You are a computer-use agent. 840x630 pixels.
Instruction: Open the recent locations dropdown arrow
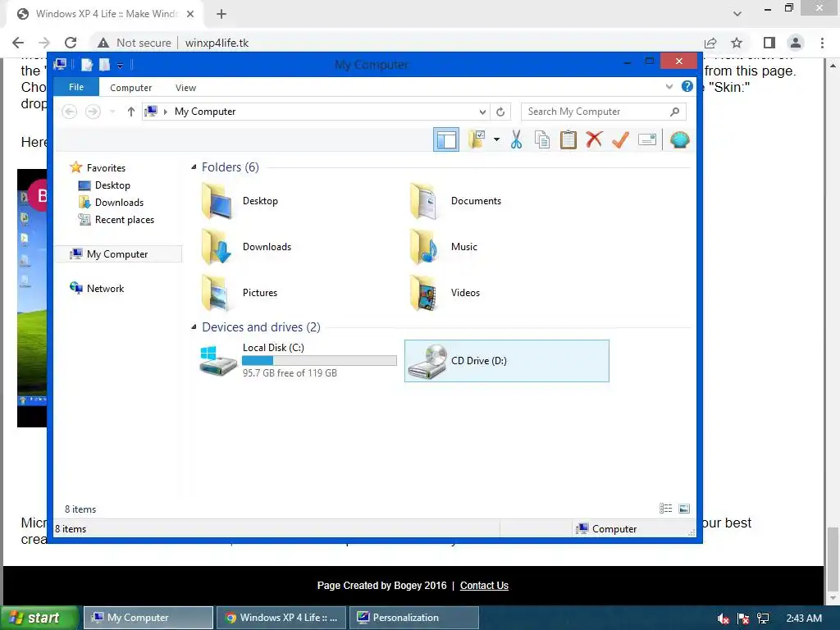click(x=112, y=112)
